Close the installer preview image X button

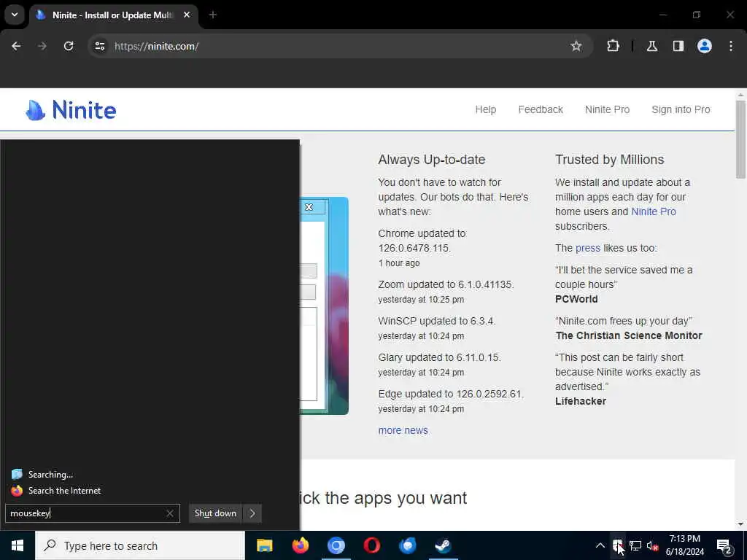point(309,207)
